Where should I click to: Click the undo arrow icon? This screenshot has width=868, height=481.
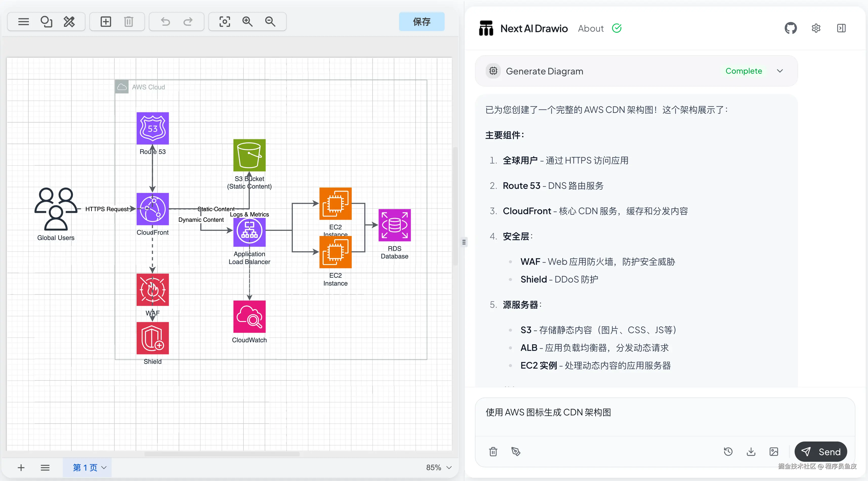pyautogui.click(x=165, y=22)
